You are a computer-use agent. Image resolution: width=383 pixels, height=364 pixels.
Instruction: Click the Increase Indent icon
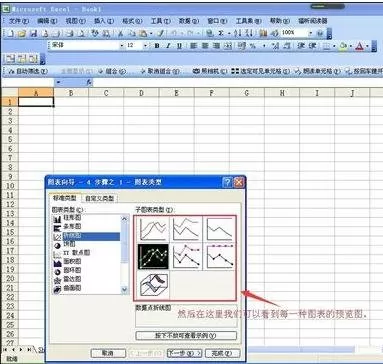(x=312, y=46)
